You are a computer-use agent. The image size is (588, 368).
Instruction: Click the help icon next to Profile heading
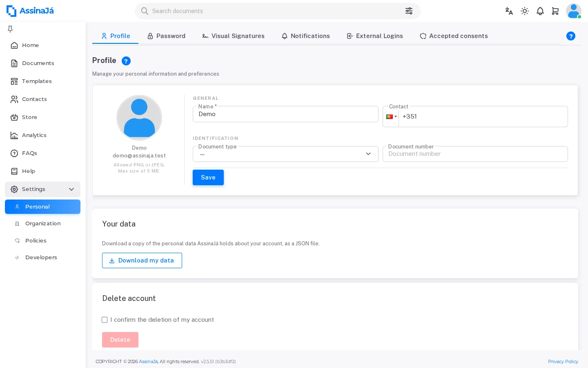coord(126,61)
